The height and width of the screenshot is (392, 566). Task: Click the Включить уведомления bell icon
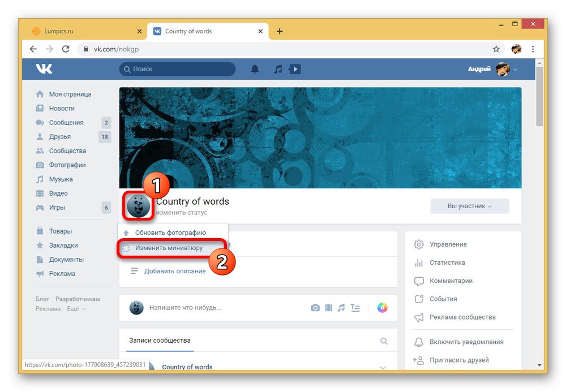tap(419, 342)
